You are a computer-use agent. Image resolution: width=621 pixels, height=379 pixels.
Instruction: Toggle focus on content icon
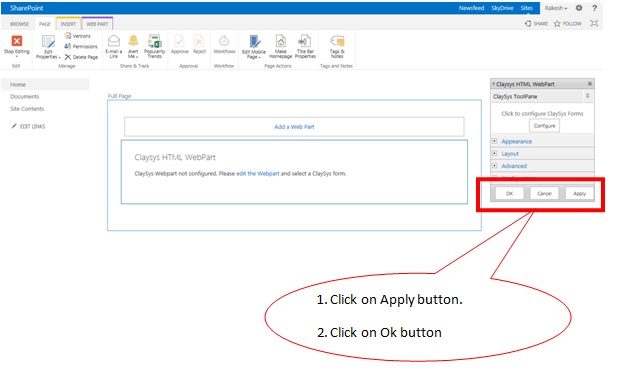[594, 23]
